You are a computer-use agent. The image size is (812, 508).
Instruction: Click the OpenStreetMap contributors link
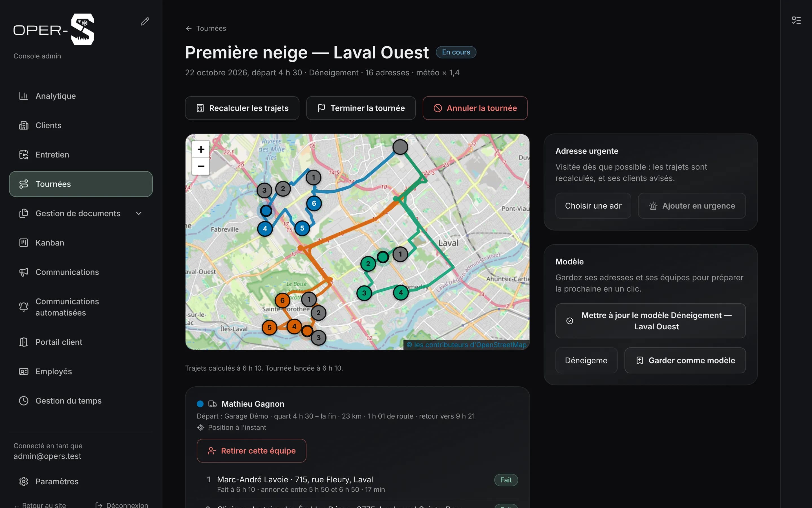click(x=466, y=345)
